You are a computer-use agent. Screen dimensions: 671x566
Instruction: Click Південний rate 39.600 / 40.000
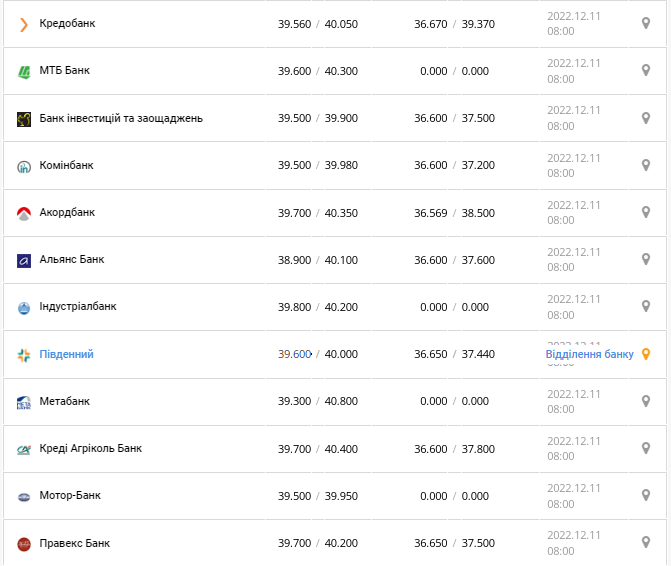pyautogui.click(x=318, y=355)
